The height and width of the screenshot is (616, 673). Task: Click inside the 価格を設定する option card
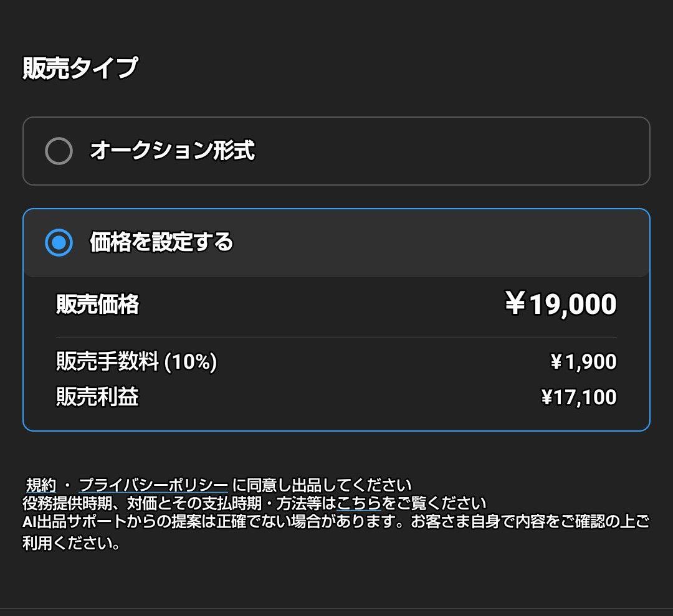(x=336, y=243)
